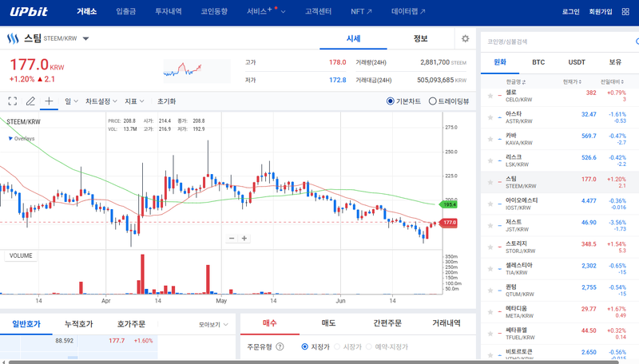This screenshot has height=364, width=639.
Task: Expand the 서비스+ menu
Action: tap(266, 11)
